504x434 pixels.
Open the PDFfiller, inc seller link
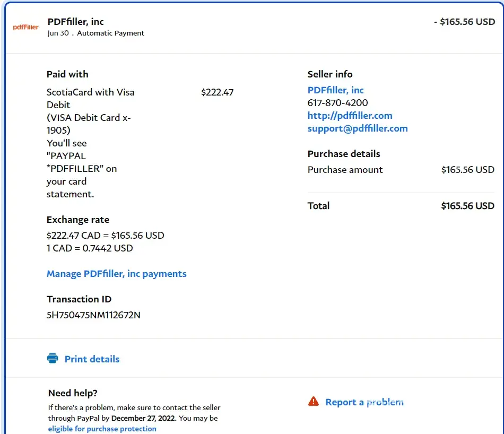335,90
